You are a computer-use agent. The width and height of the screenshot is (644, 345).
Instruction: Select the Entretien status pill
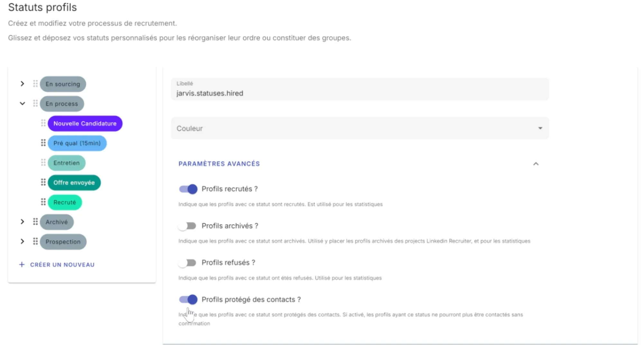[66, 163]
